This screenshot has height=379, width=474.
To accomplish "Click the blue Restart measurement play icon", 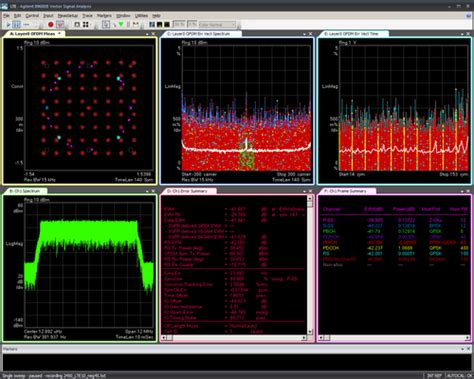I will (8, 25).
